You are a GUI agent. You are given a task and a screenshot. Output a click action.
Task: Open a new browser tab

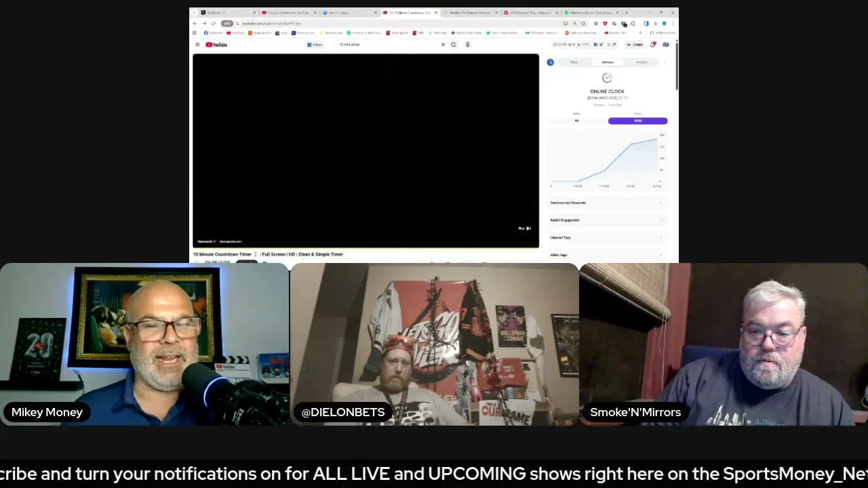(x=626, y=12)
